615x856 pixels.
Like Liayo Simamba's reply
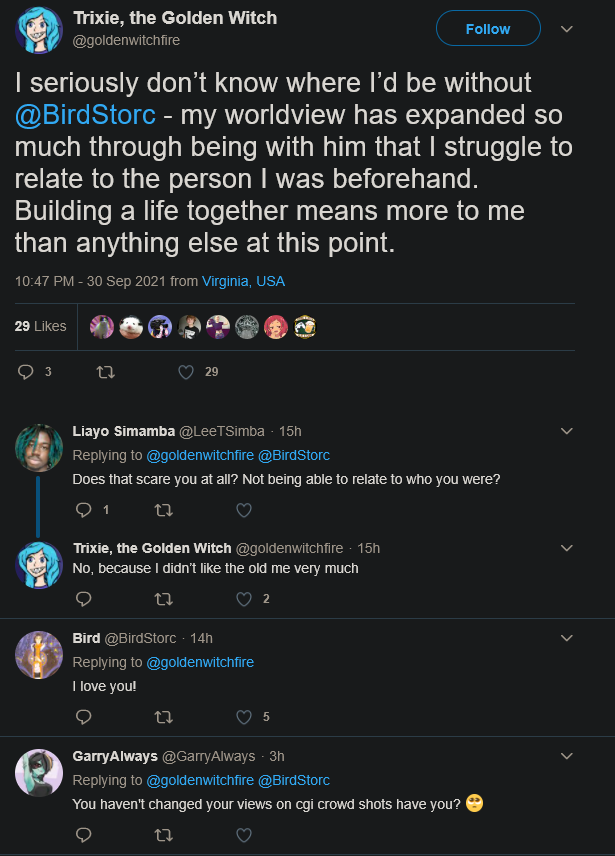point(244,510)
